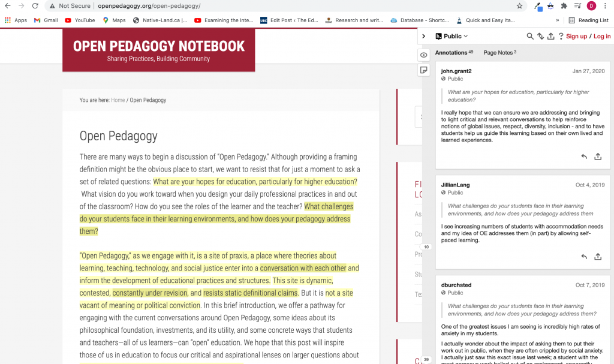Open the Public group dropdown
The height and width of the screenshot is (364, 614).
coord(452,36)
